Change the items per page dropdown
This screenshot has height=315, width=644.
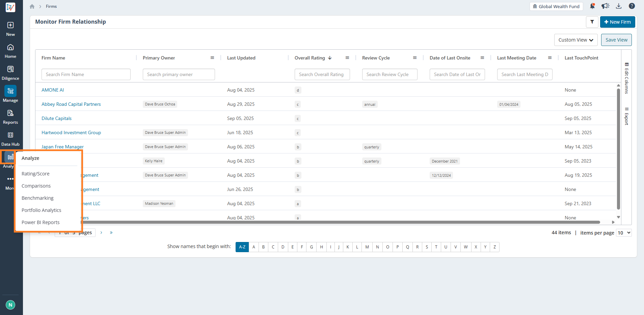(x=624, y=233)
